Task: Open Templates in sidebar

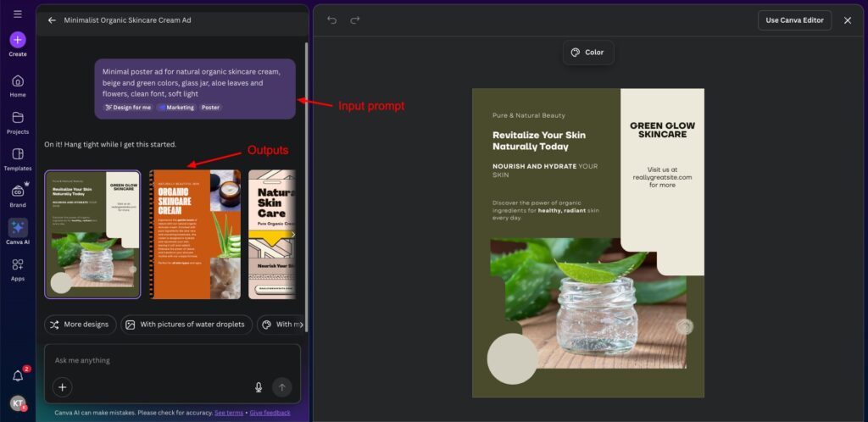Action: click(x=18, y=159)
